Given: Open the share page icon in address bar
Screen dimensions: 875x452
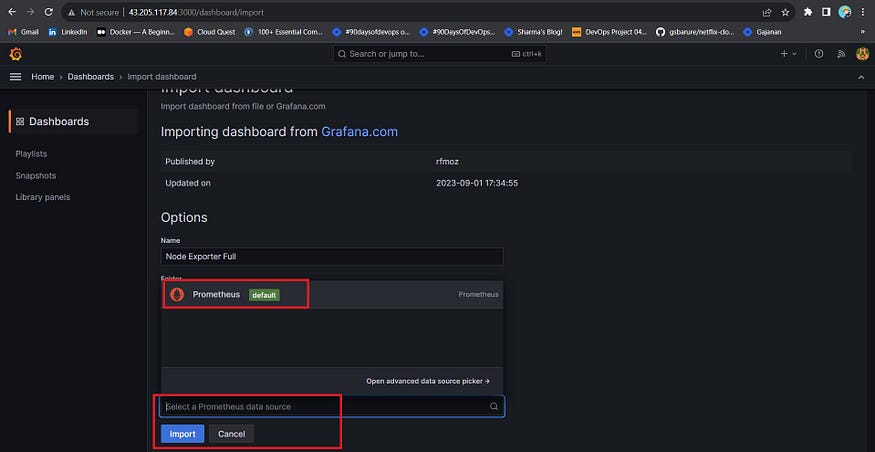Looking at the screenshot, I should [x=767, y=12].
